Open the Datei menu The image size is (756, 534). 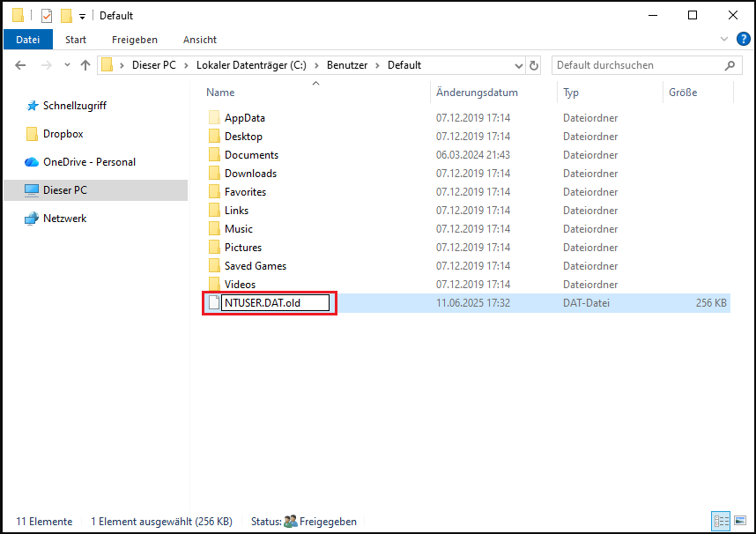coord(28,40)
